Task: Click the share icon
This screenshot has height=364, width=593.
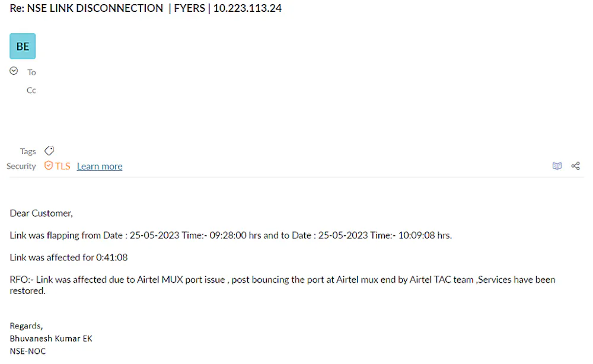Action: click(x=575, y=166)
